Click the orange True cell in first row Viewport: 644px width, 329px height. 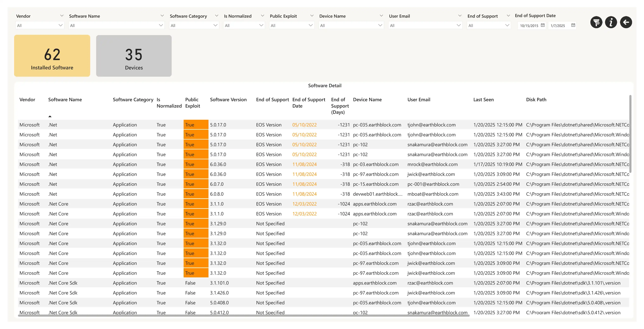tap(196, 125)
